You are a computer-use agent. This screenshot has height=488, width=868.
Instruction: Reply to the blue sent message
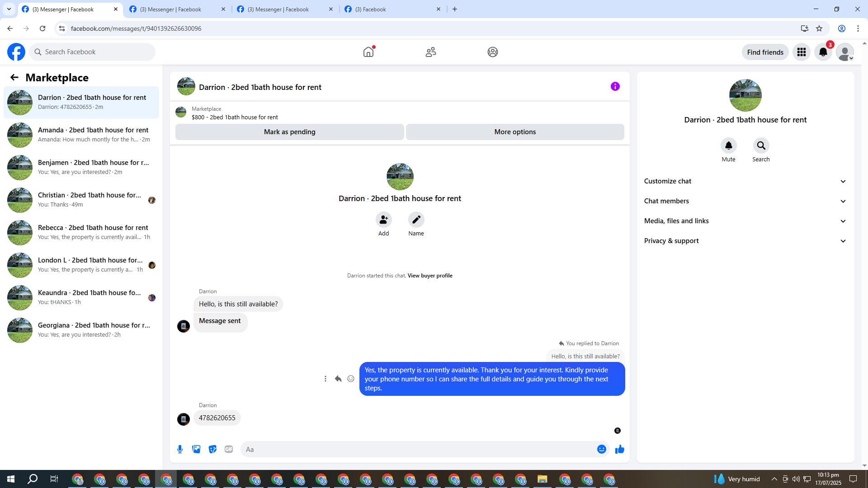pos(338,379)
